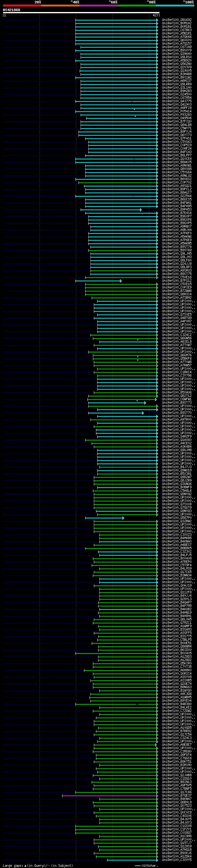Image resolution: width=197 pixels, height=868 pixels.
Task: Click the Large gaps legend text
Action: pos(38,865)
